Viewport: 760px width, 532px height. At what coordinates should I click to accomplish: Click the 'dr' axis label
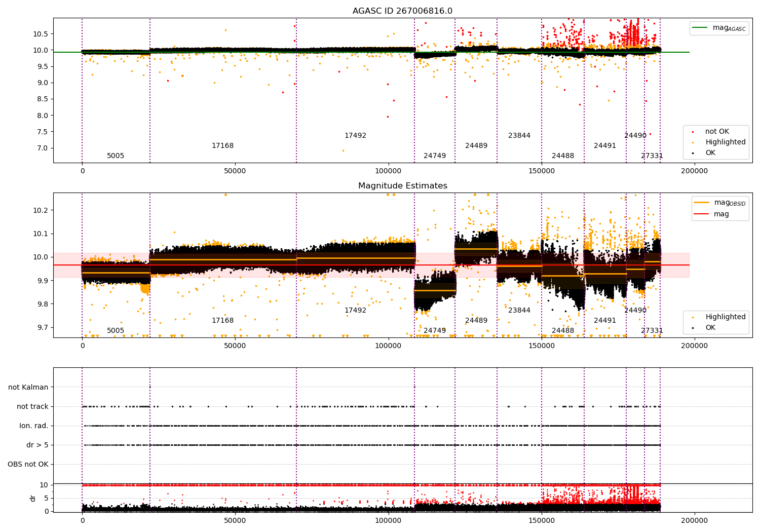(33, 498)
